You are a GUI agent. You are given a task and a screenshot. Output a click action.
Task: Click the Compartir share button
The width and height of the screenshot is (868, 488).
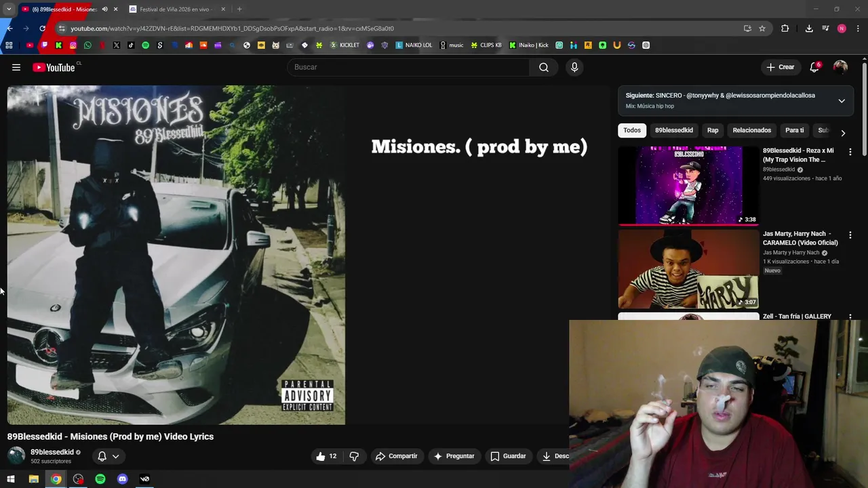(397, 456)
